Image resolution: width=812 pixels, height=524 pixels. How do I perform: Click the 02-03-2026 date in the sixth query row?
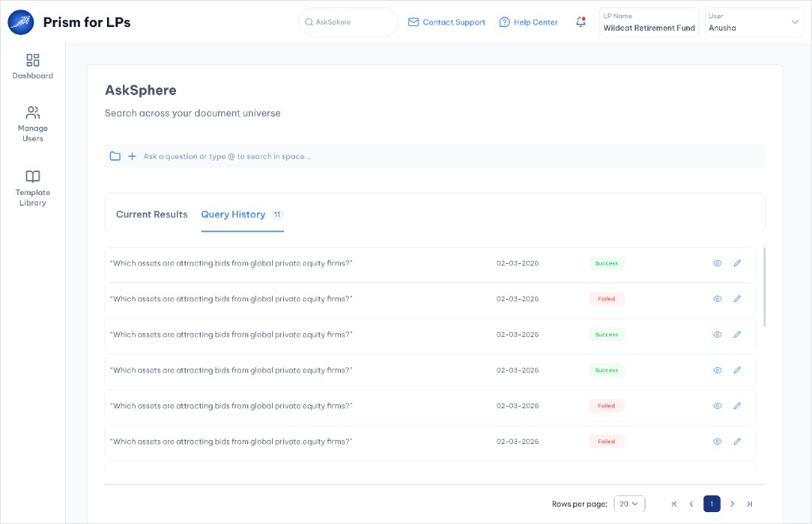click(x=517, y=442)
